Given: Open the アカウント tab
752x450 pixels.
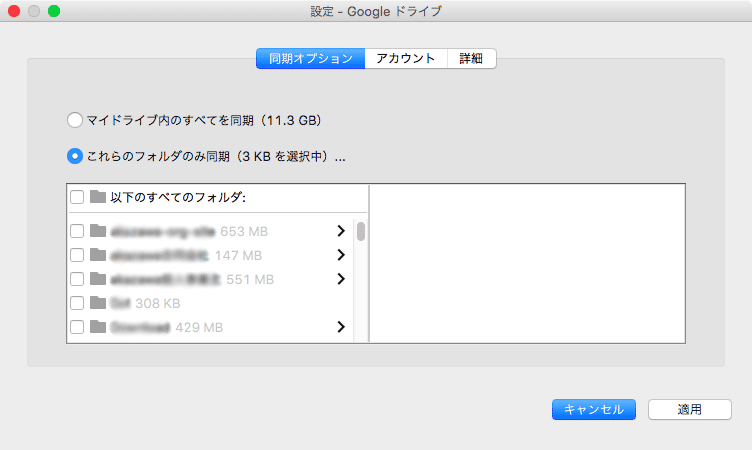Looking at the screenshot, I should point(406,59).
